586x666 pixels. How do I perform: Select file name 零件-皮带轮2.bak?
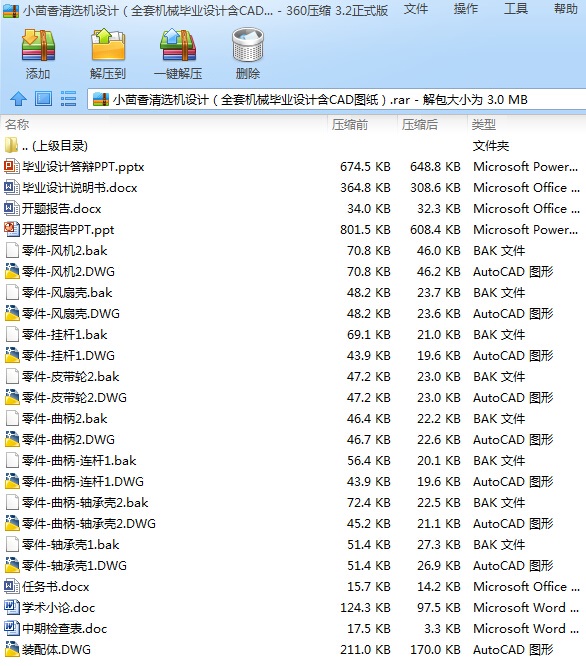[x=70, y=377]
